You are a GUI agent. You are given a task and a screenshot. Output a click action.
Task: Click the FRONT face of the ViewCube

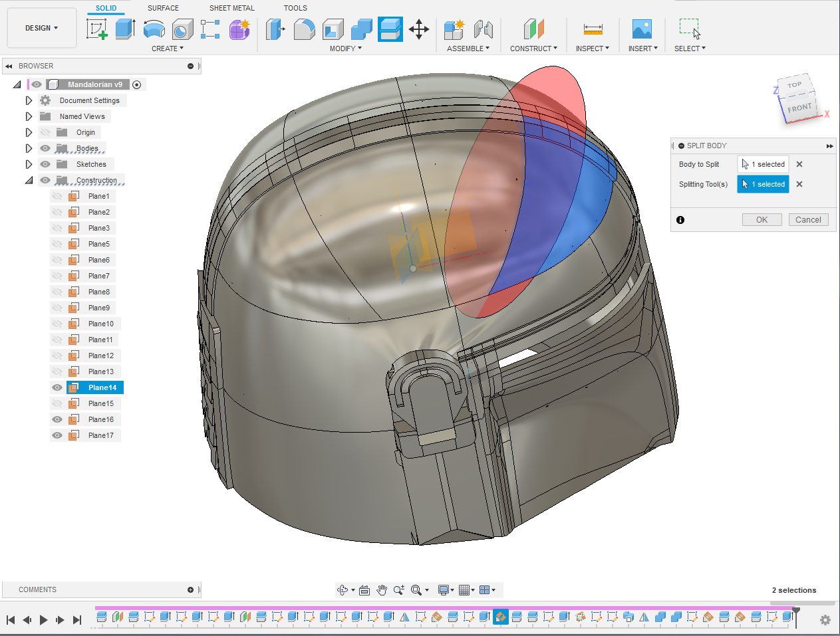tap(799, 108)
